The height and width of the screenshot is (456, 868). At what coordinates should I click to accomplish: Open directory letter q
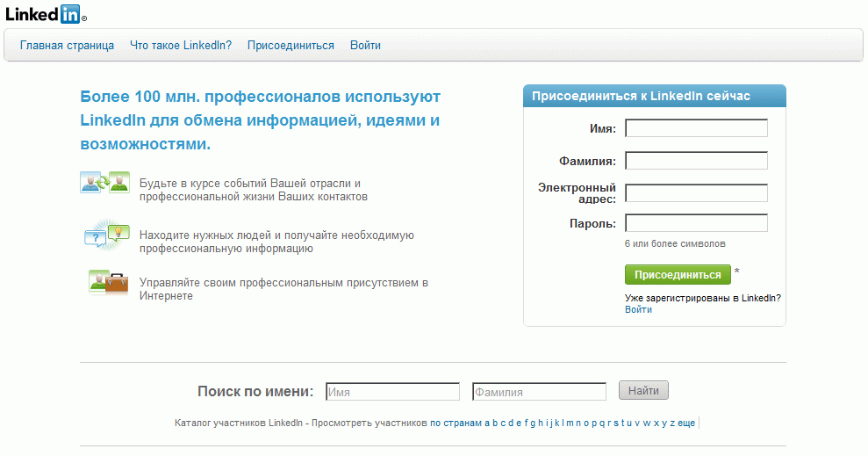[x=602, y=423]
